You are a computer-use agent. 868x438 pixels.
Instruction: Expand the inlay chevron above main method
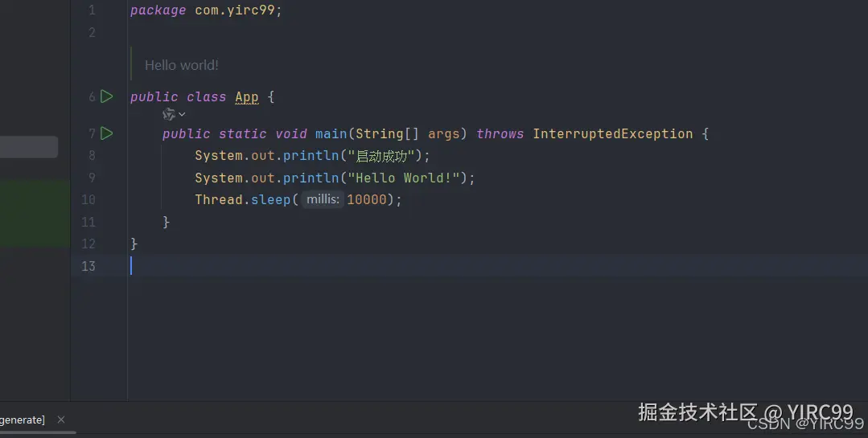click(182, 114)
